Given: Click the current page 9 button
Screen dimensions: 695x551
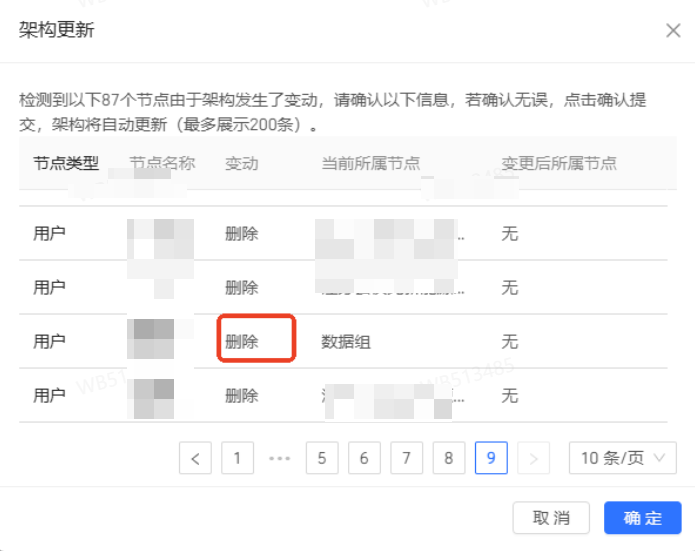Looking at the screenshot, I should (x=491, y=459).
